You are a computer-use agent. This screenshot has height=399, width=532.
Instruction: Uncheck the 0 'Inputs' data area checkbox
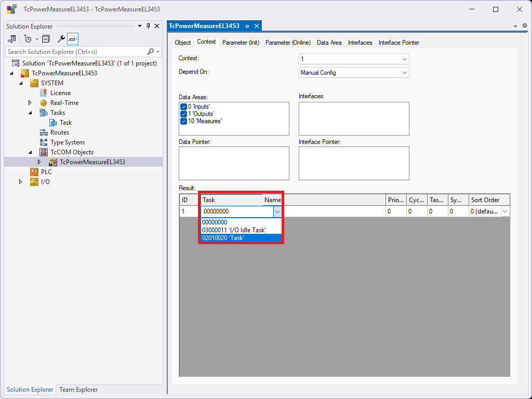[x=183, y=107]
